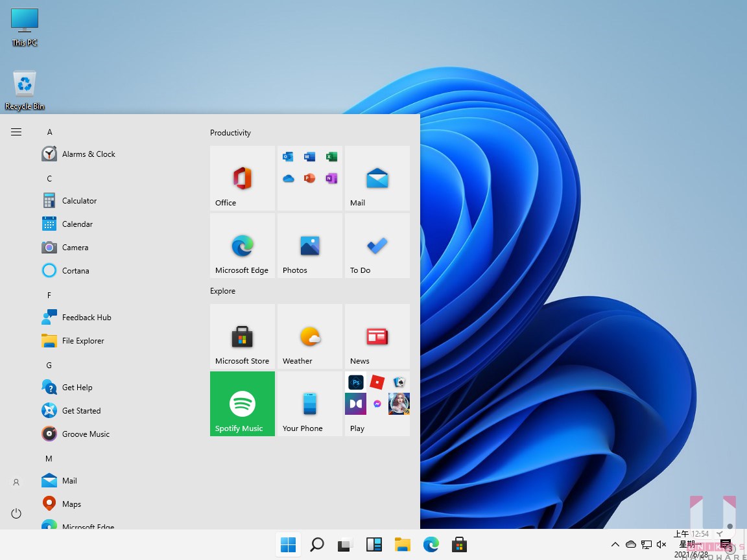747x560 pixels.
Task: Open File Explorer on the taskbar
Action: [x=403, y=544]
